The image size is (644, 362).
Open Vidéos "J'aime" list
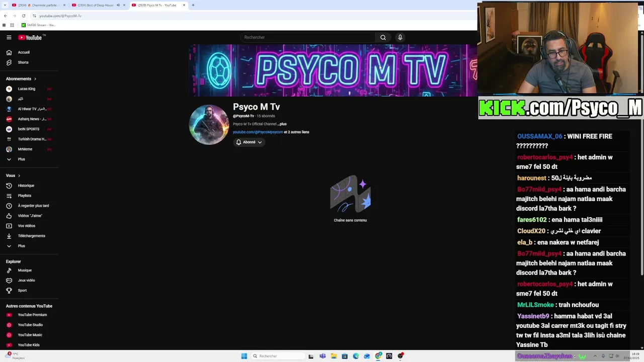[30, 216]
